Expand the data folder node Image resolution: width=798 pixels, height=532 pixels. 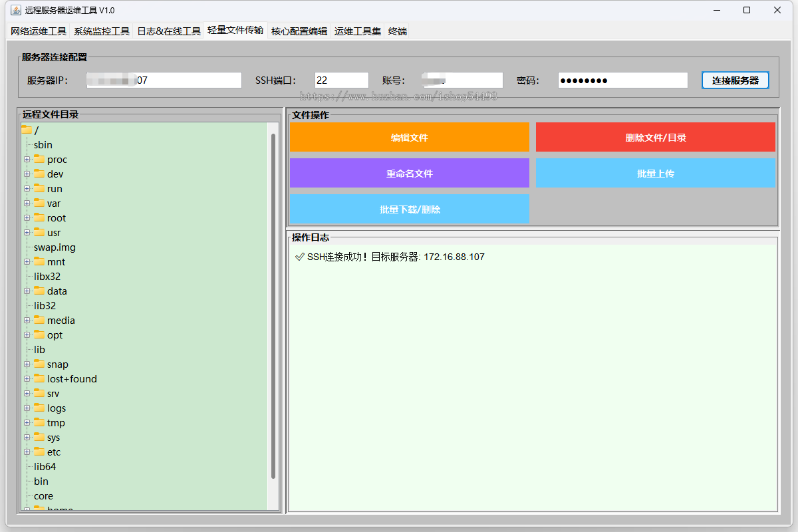(27, 291)
